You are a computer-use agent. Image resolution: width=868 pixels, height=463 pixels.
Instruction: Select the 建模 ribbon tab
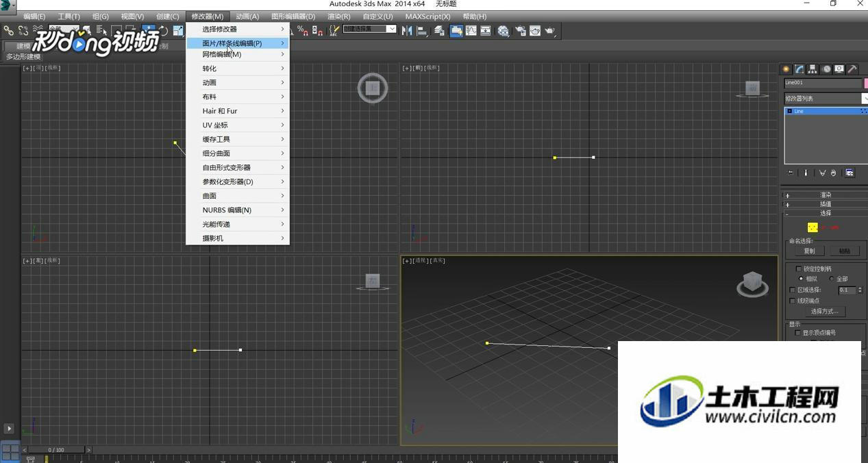pyautogui.click(x=24, y=46)
